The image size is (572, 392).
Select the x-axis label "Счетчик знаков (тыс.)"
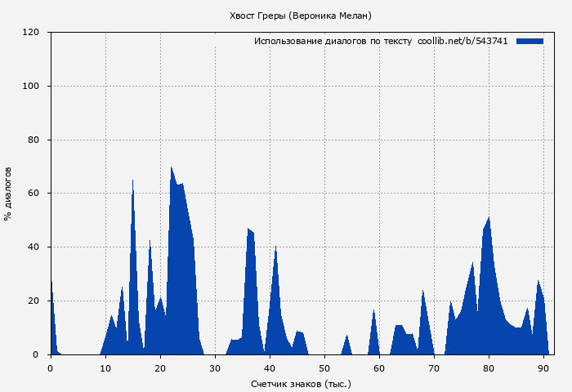pos(301,383)
